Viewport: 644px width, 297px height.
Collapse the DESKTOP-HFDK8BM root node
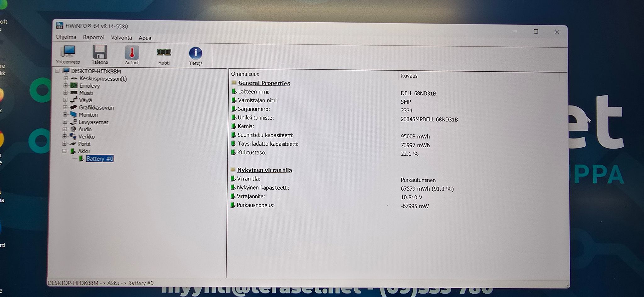click(58, 71)
